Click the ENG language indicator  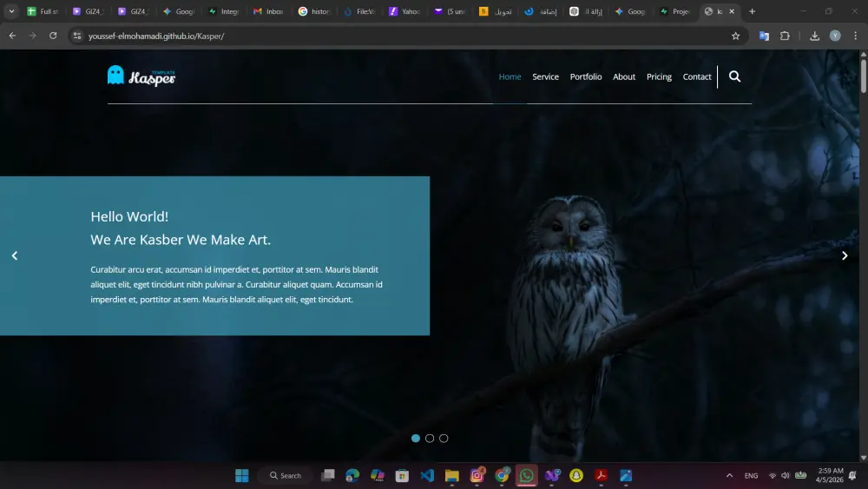[x=751, y=475]
